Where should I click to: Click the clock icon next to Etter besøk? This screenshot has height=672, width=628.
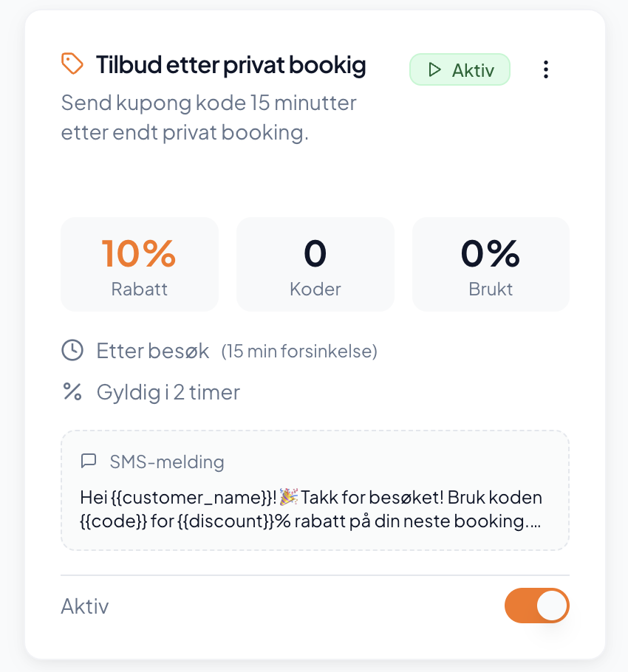point(72,350)
